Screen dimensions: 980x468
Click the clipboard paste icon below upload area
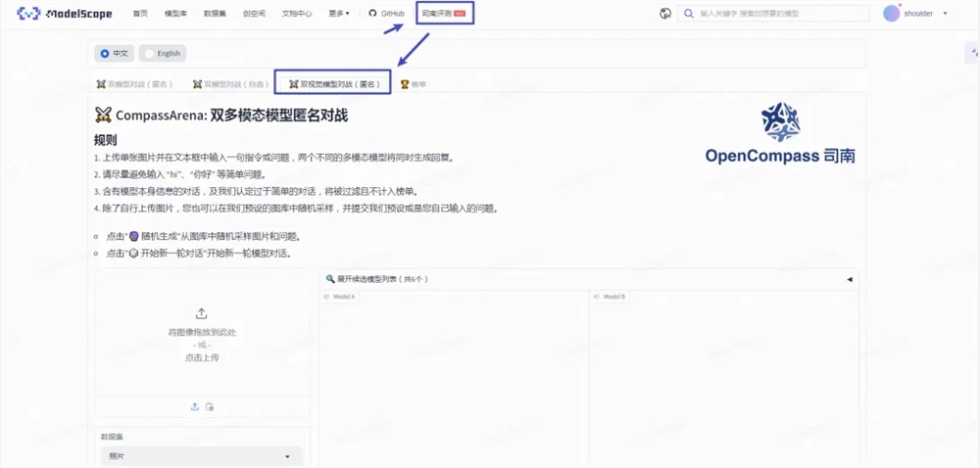210,406
